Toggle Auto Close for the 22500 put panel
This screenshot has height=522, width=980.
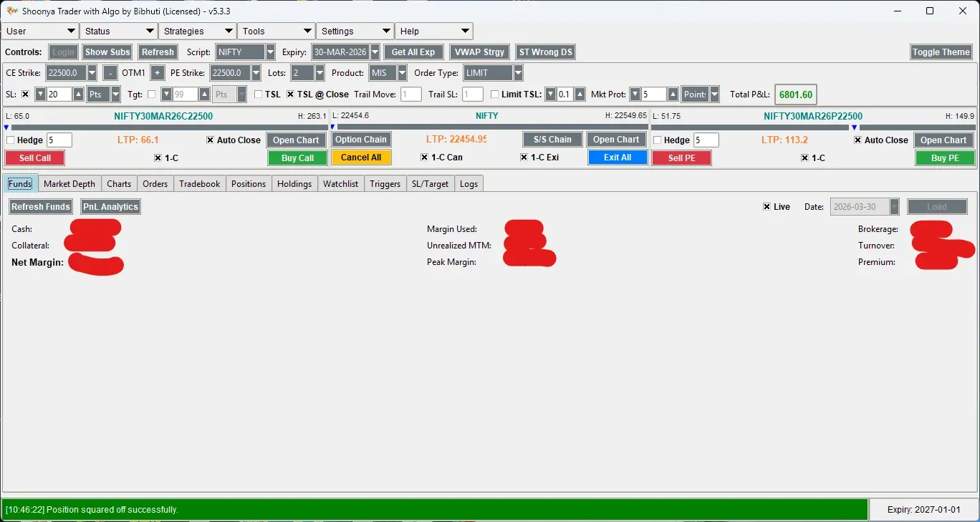click(858, 140)
